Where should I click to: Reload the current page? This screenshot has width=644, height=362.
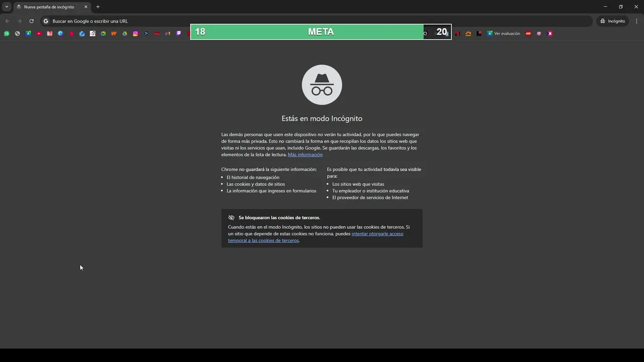point(31,21)
